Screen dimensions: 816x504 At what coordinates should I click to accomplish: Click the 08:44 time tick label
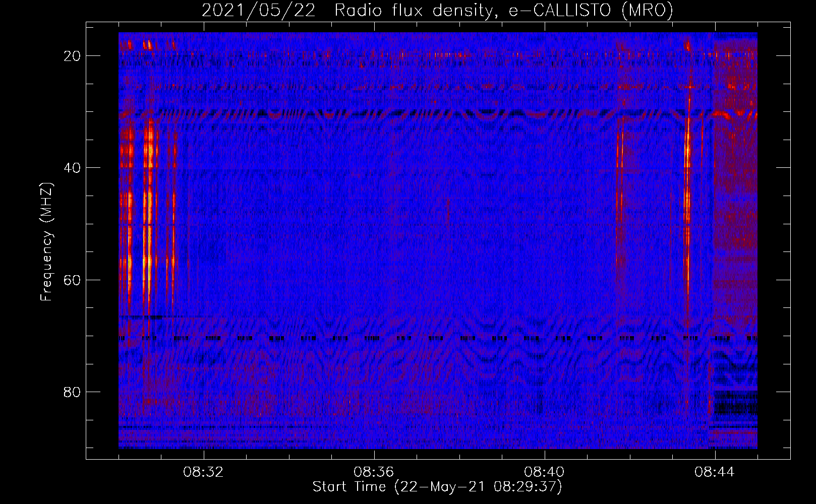[715, 472]
